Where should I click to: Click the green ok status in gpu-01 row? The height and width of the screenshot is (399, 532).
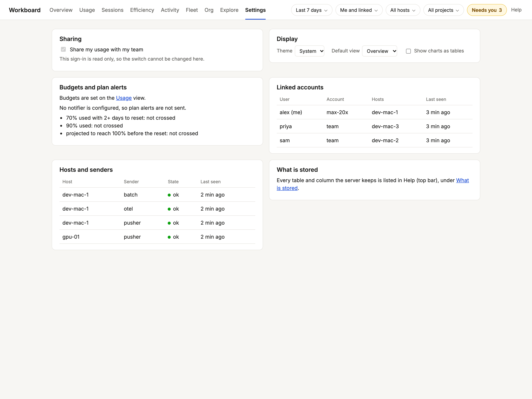pyautogui.click(x=173, y=237)
